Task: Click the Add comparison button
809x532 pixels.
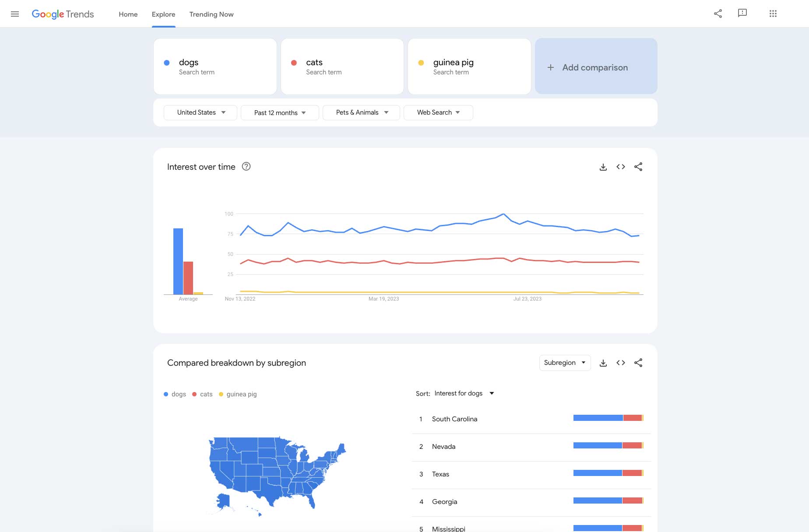Action: pos(595,67)
